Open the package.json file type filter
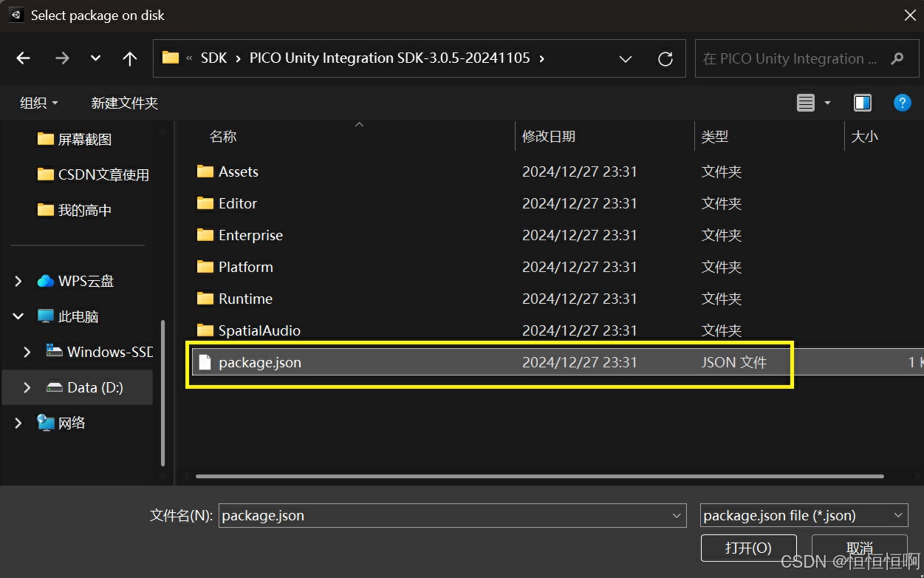Screen dimensions: 924x578 pyautogui.click(x=804, y=516)
